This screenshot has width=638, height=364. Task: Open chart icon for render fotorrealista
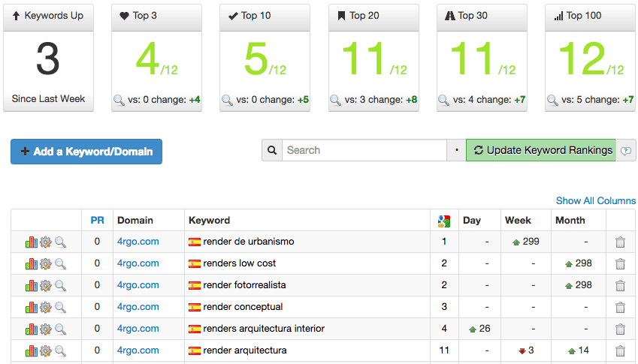pyautogui.click(x=32, y=286)
